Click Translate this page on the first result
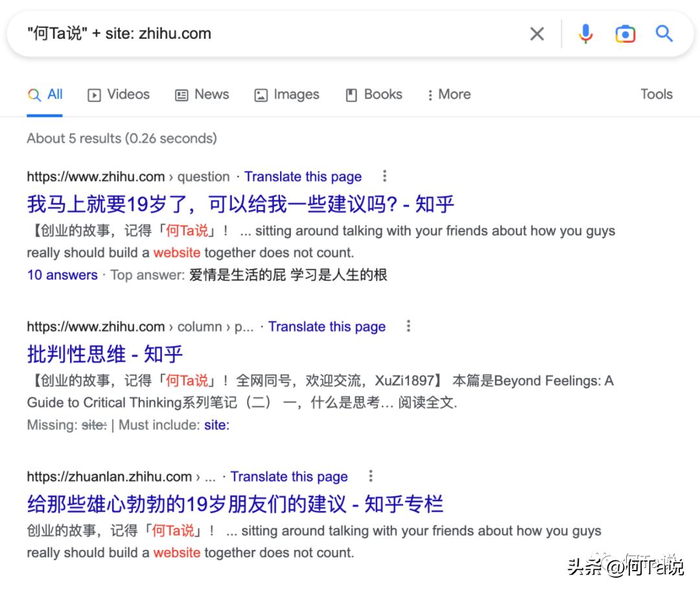This screenshot has height=592, width=700. click(303, 176)
